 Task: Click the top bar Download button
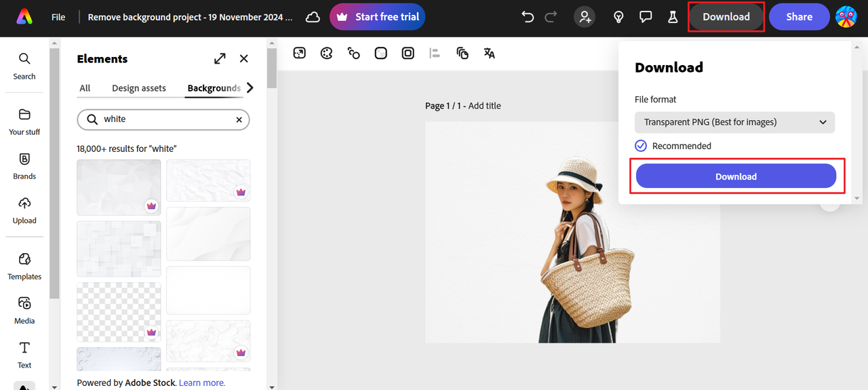click(x=726, y=17)
